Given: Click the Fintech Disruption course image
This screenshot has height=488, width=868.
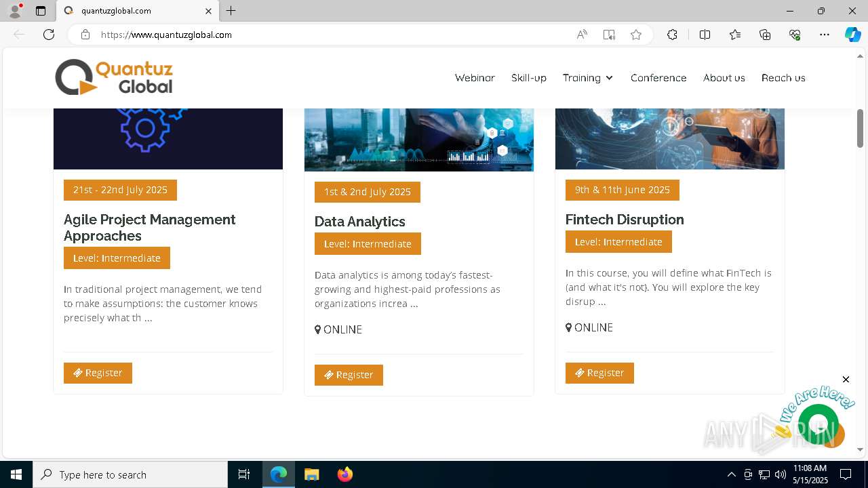Looking at the screenshot, I should (x=670, y=139).
